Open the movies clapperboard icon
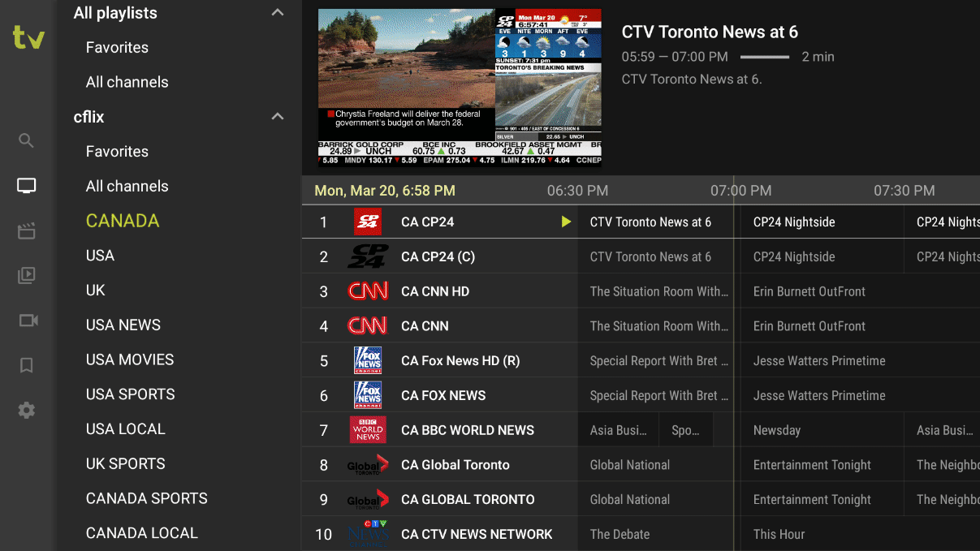980x551 pixels. click(x=27, y=231)
